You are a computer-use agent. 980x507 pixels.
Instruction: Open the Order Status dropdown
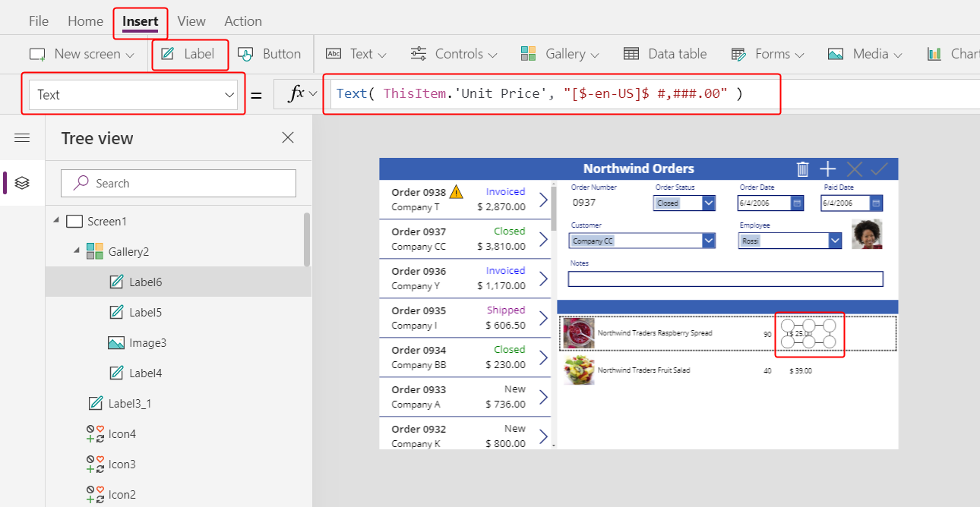pyautogui.click(x=709, y=203)
